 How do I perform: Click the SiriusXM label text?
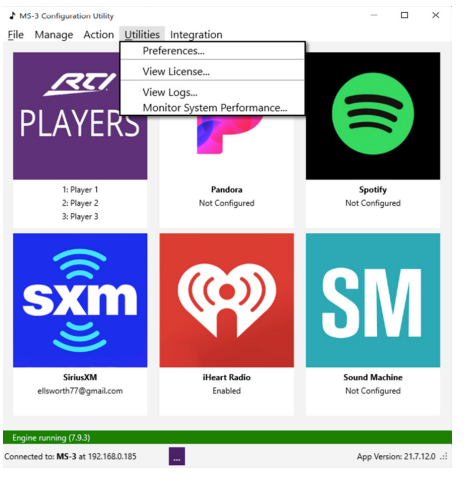click(x=80, y=377)
